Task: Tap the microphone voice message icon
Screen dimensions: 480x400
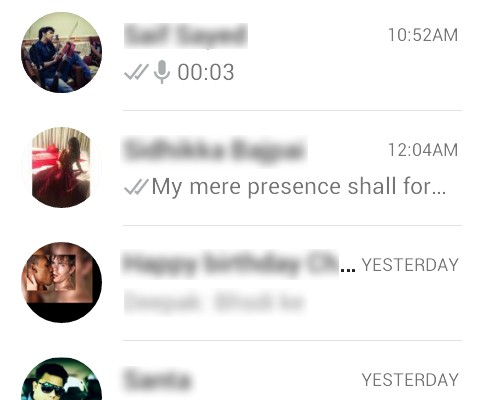Action: click(x=162, y=72)
